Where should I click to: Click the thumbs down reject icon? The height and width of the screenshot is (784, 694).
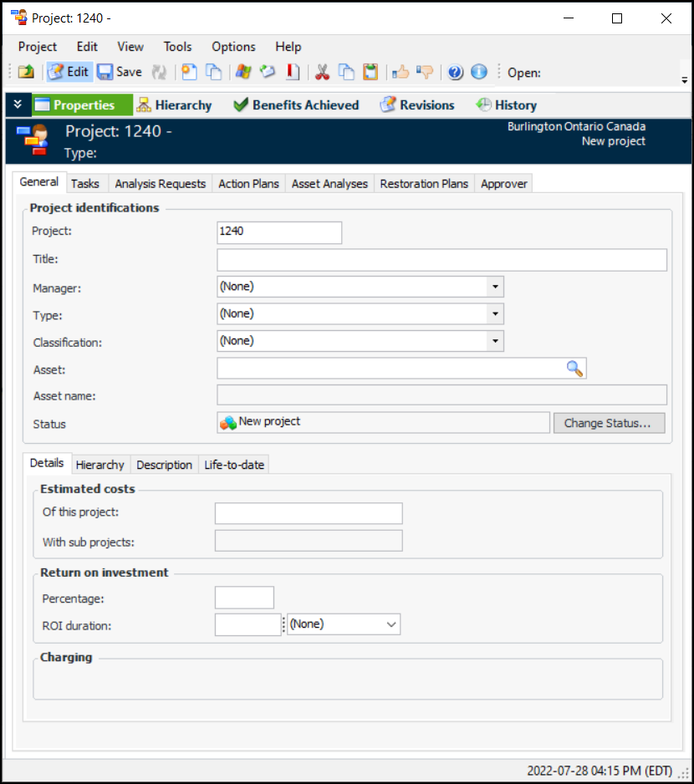pyautogui.click(x=425, y=72)
